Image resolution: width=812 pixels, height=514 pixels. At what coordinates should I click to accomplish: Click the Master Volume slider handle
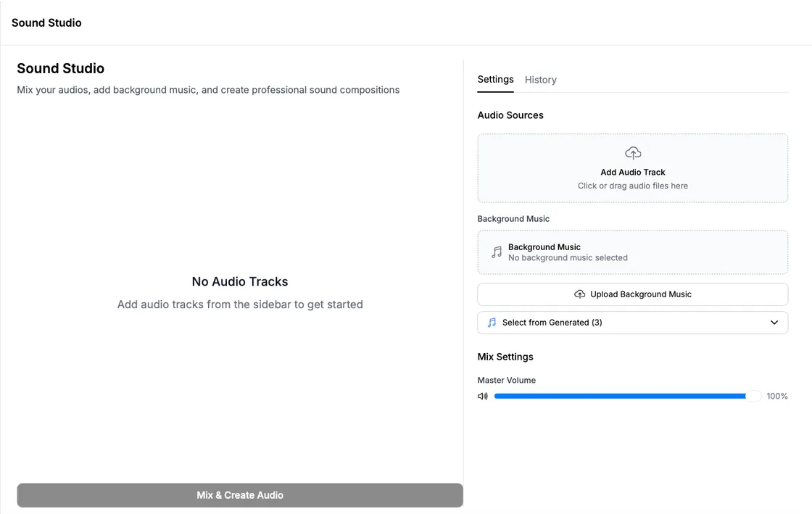point(754,397)
